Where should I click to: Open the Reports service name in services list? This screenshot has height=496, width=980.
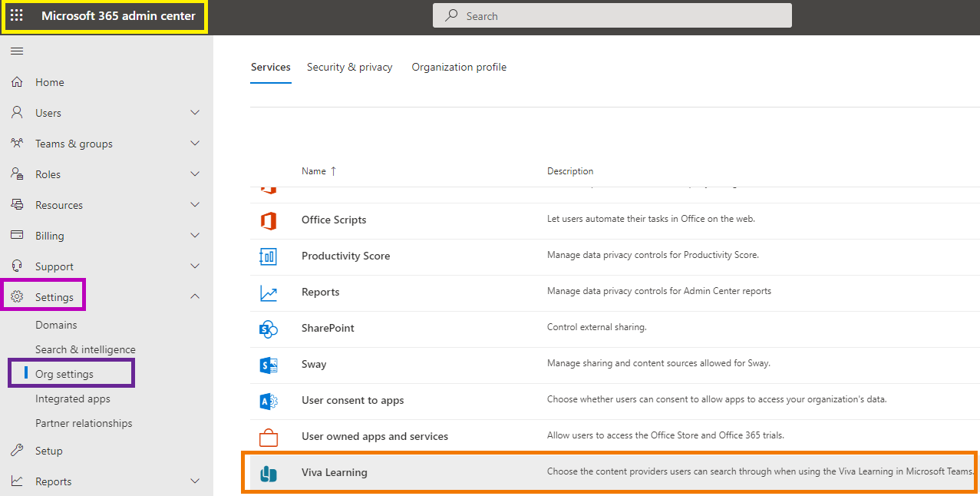[x=321, y=292]
